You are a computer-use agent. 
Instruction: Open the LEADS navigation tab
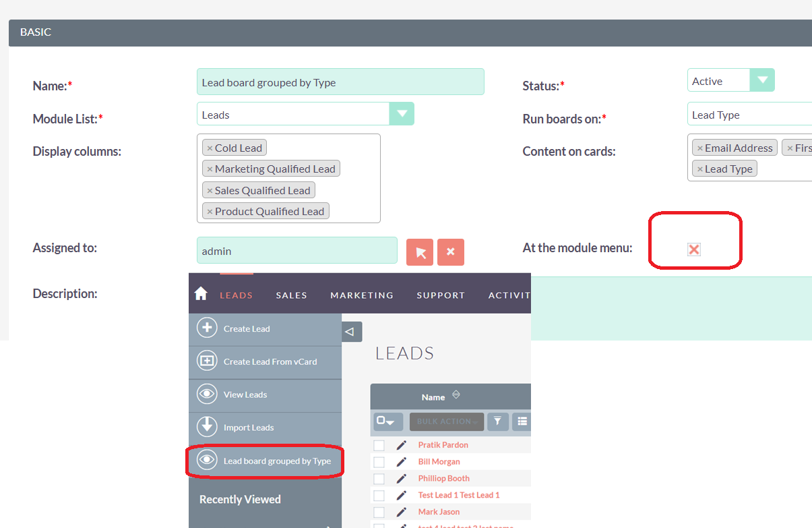(x=236, y=295)
